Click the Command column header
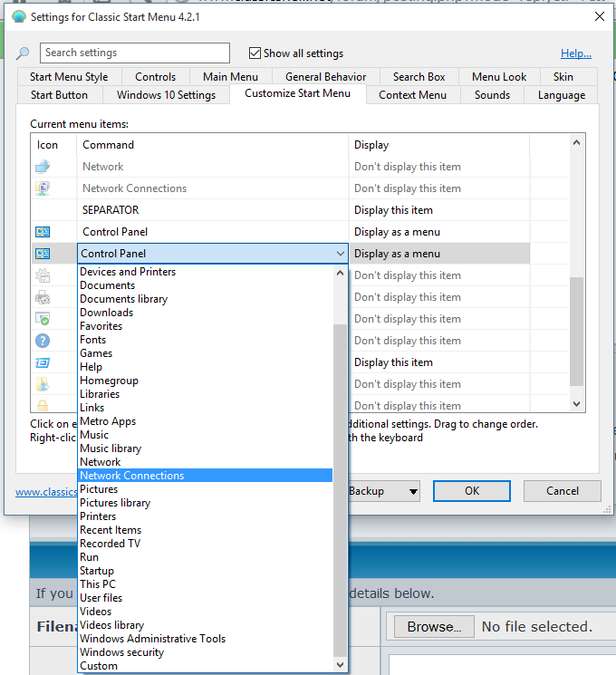 click(x=213, y=145)
